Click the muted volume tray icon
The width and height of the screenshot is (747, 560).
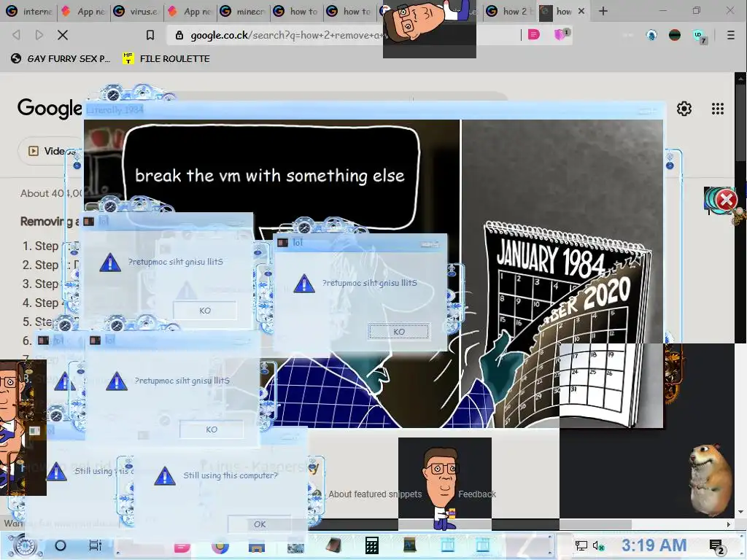coord(598,545)
